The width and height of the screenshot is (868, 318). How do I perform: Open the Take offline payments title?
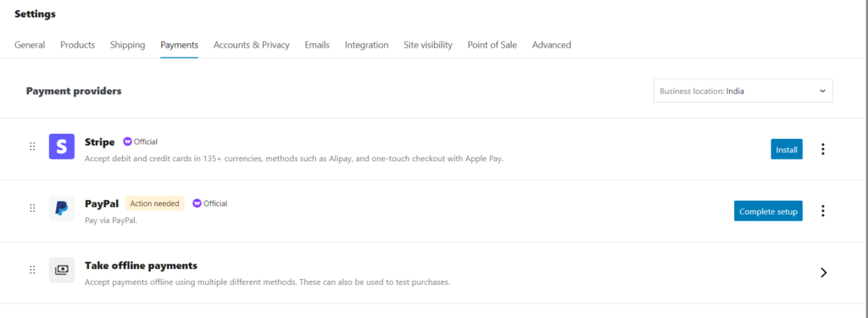click(142, 265)
